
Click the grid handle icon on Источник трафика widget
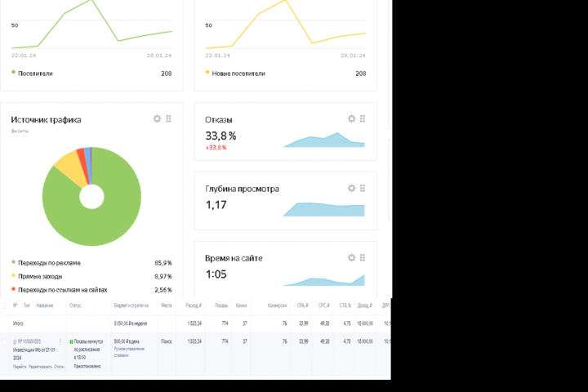click(168, 119)
